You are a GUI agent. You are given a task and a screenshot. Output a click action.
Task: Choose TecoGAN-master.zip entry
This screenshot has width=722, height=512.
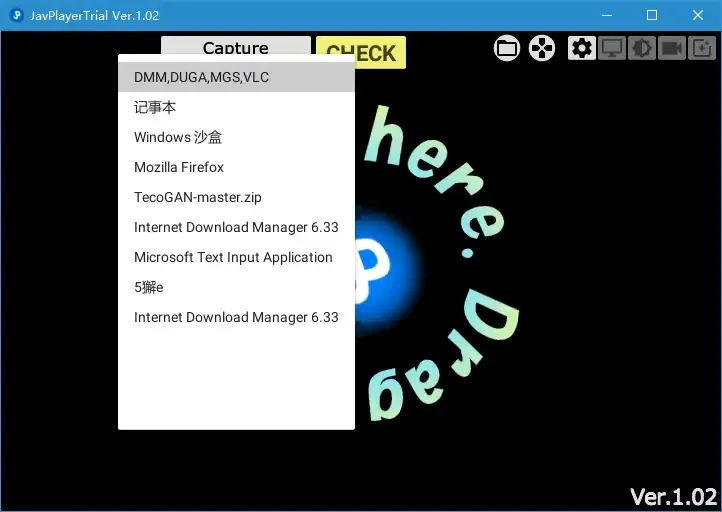[x=236, y=197]
